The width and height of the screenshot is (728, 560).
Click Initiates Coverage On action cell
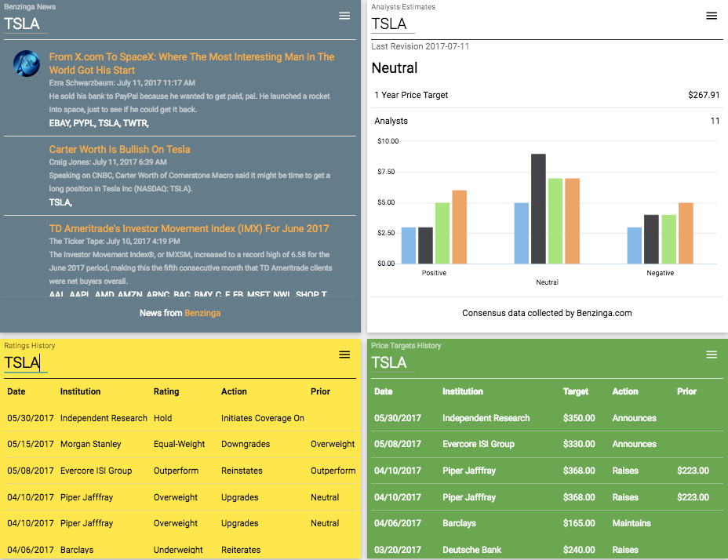click(263, 418)
